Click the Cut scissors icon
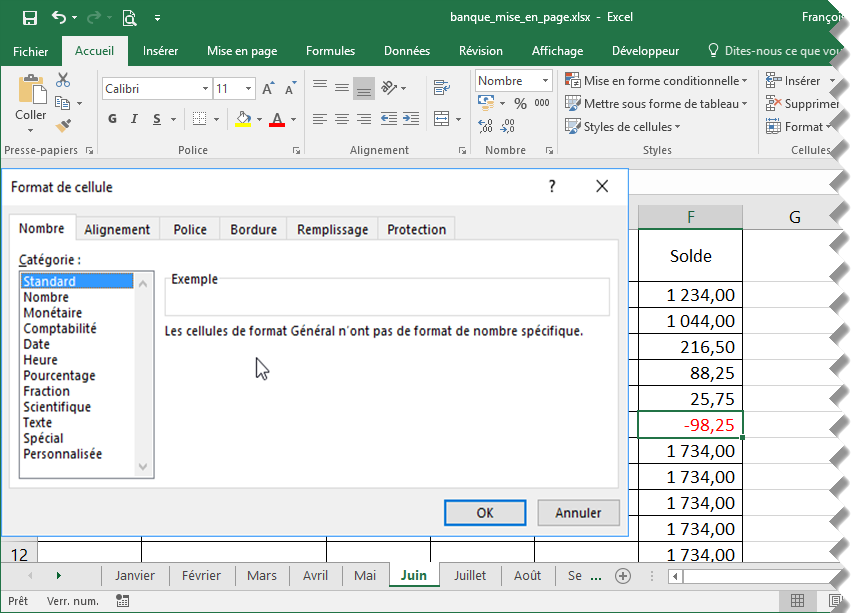This screenshot has width=851, height=613. pos(63,80)
